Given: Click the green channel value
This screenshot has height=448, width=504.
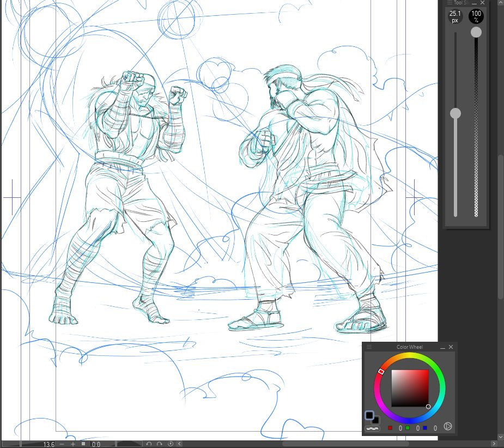Looking at the screenshot, I should (417, 428).
